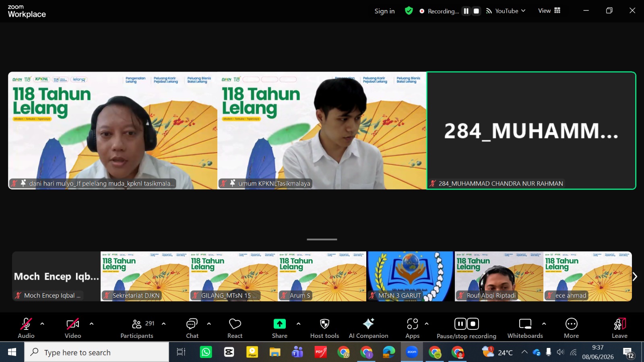Open File Explorer from the taskbar

275,352
